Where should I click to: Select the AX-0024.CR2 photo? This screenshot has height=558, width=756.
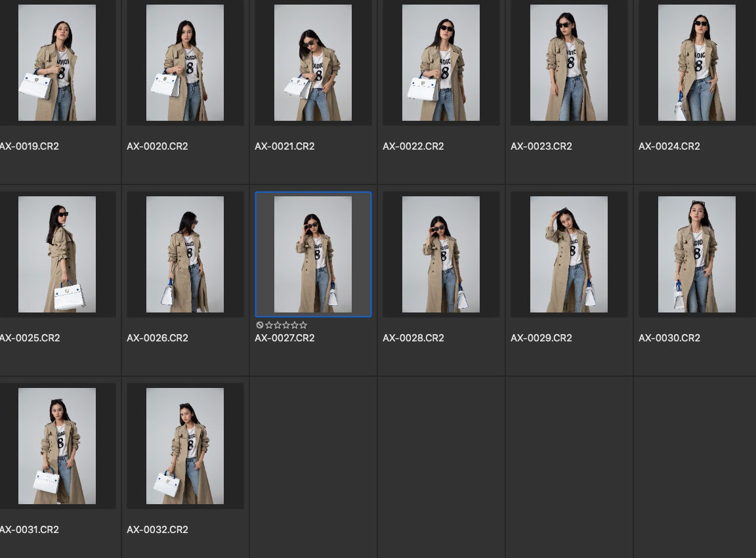click(697, 63)
